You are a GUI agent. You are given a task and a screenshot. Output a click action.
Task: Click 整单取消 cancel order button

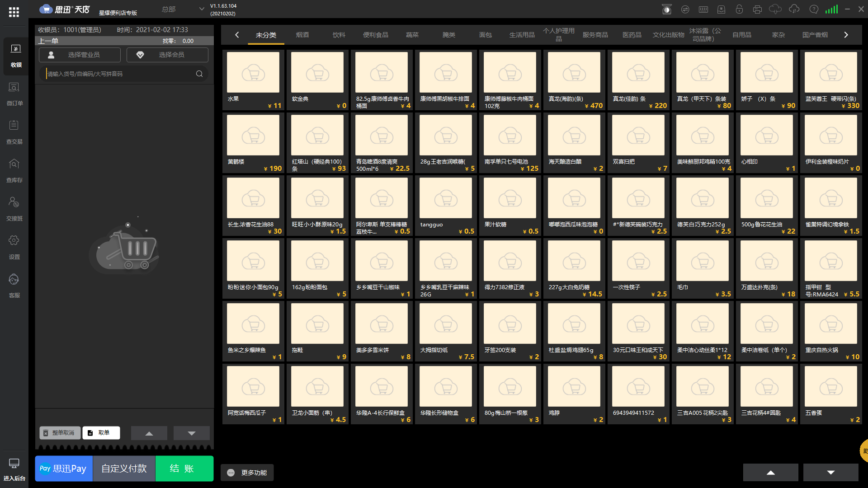click(x=60, y=433)
